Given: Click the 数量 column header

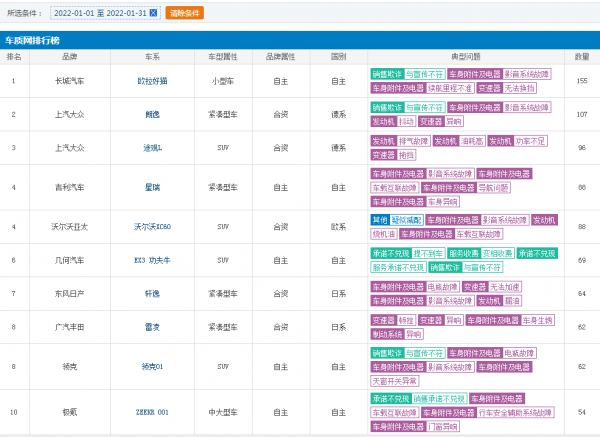Looking at the screenshot, I should coord(582,57).
